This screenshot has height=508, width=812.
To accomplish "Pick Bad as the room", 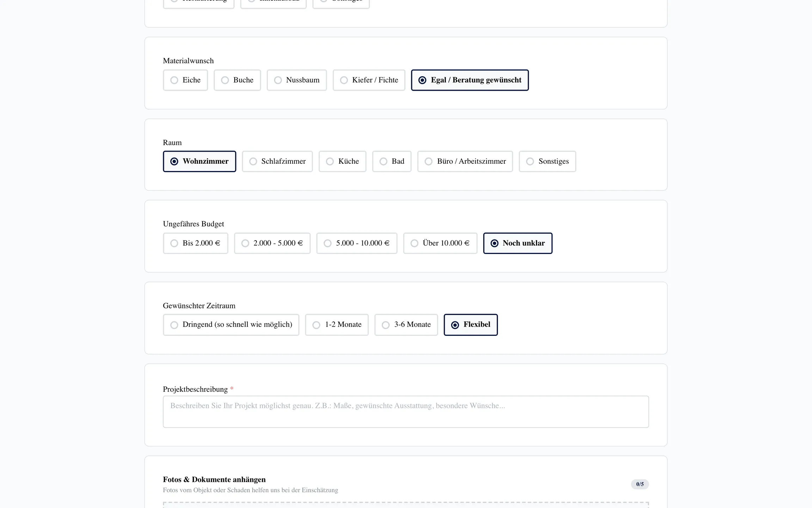I will 392,162.
